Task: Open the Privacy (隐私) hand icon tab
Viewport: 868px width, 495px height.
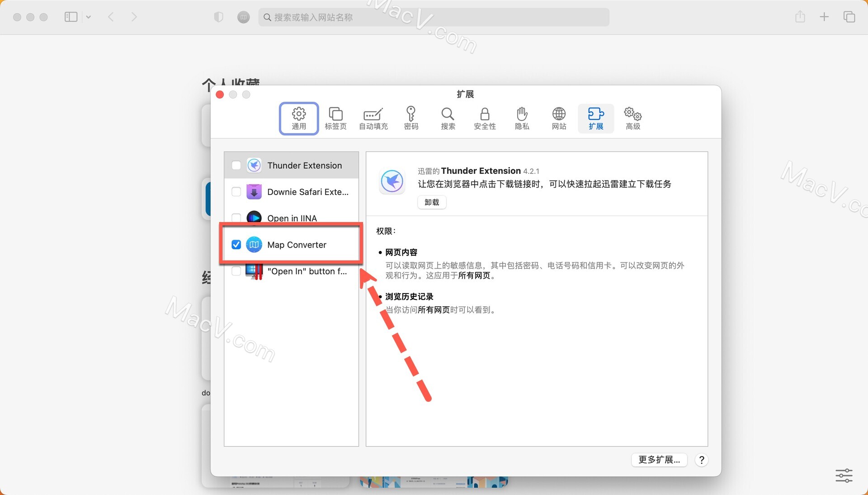Action: 522,119
